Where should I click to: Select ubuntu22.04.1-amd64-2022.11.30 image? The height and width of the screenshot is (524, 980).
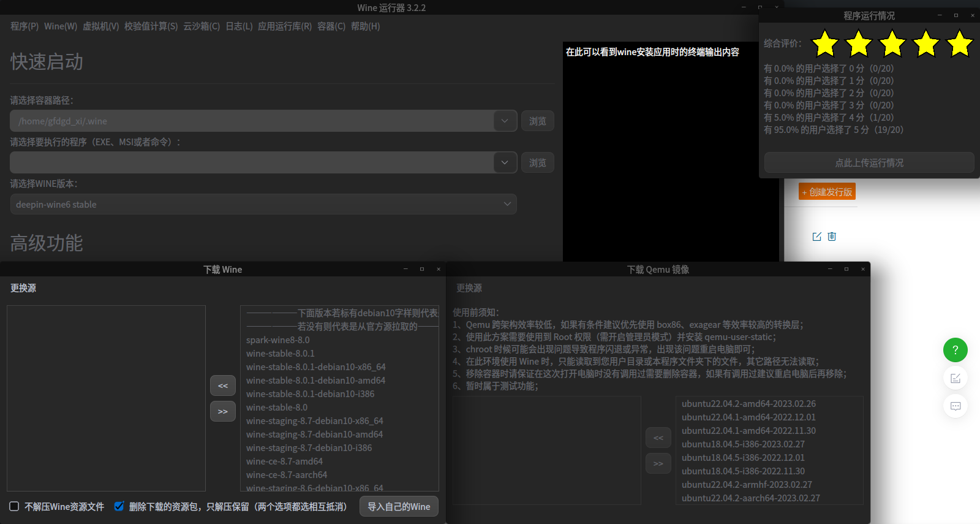(x=748, y=431)
